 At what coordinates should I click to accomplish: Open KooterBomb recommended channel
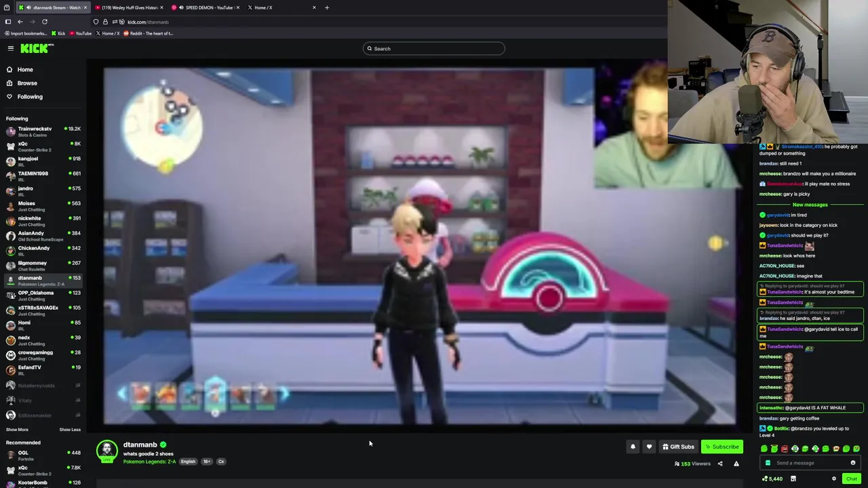(43, 484)
